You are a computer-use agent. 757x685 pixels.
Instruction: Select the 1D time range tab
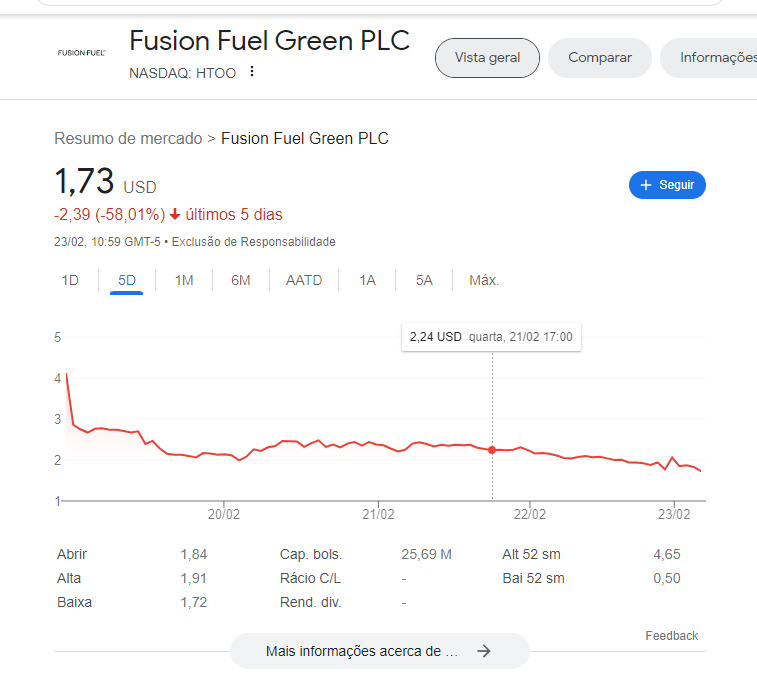70,280
